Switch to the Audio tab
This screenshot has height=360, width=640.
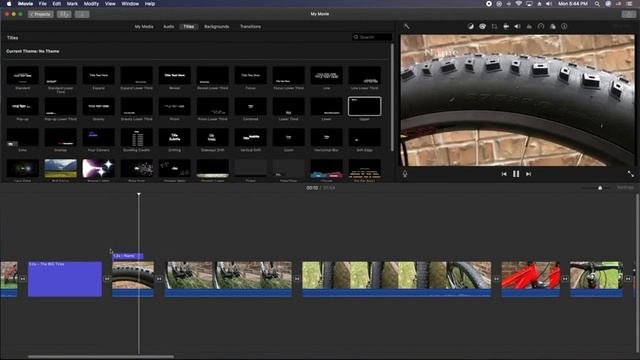pos(169,27)
